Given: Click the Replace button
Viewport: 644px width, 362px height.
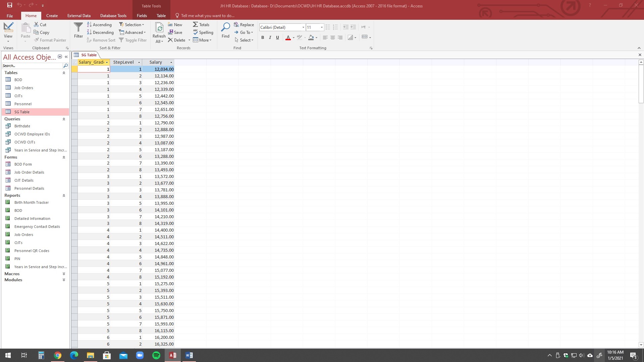Looking at the screenshot, I should [244, 24].
